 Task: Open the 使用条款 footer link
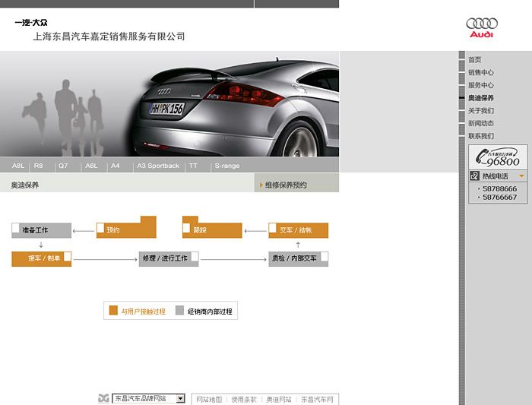point(244,400)
